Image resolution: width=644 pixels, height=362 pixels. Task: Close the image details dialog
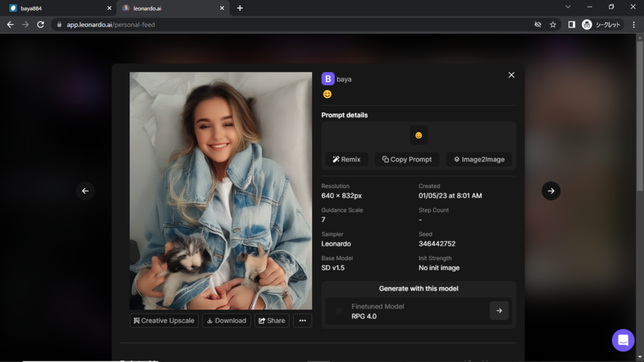tap(511, 75)
